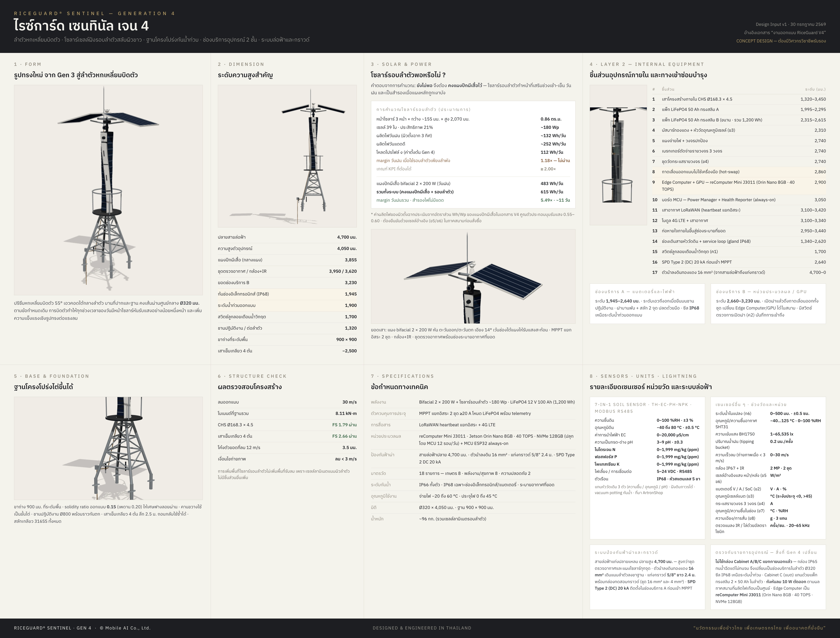The height and width of the screenshot is (638, 840).
Task: Click 'DESIGNED & ENGINEERED IN THAILAND' footer text
Action: [422, 628]
